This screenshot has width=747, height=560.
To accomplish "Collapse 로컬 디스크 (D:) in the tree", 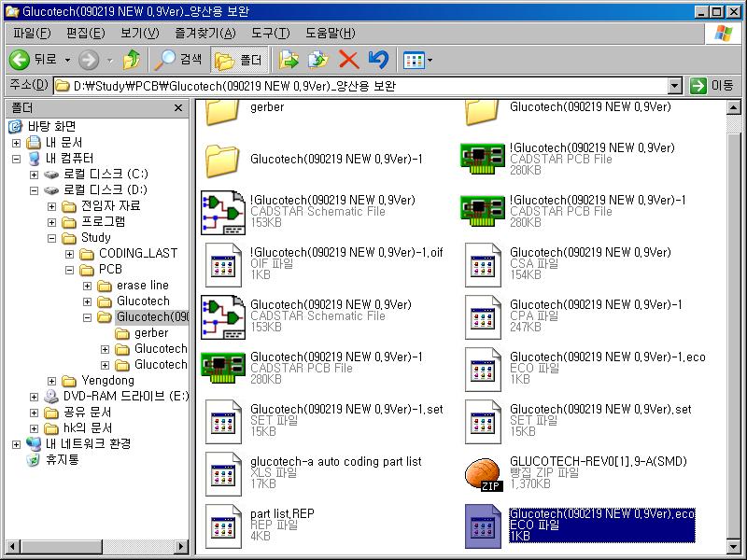I will point(34,190).
